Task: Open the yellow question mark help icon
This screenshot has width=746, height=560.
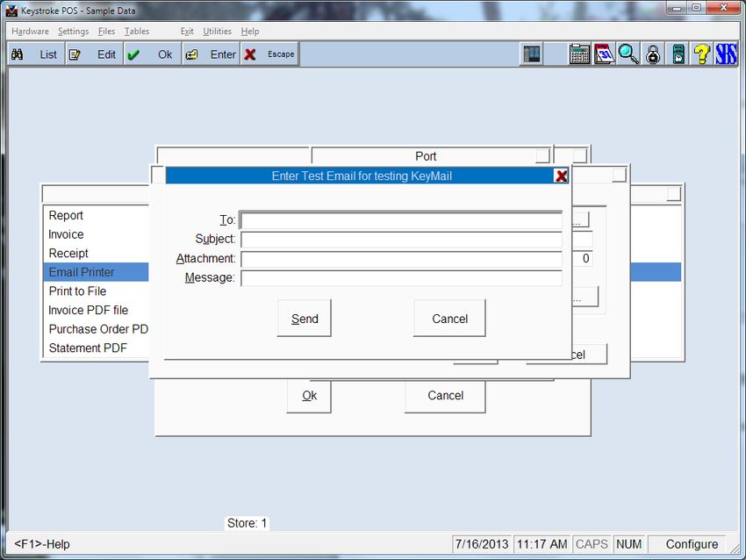Action: pos(702,54)
